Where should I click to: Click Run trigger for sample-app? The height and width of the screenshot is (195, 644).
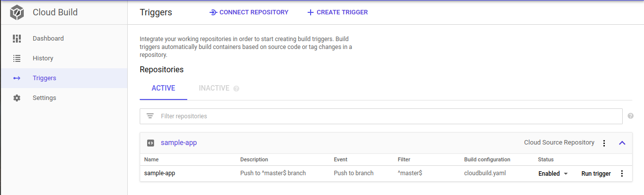point(596,174)
